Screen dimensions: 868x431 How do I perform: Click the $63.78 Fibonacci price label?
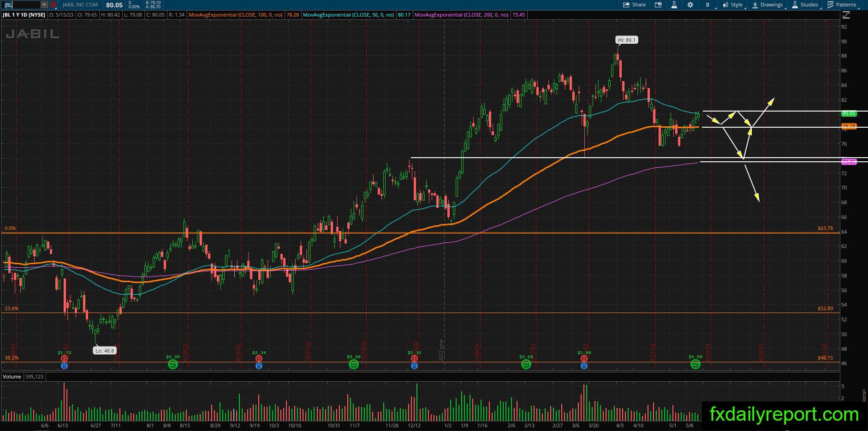pyautogui.click(x=825, y=228)
